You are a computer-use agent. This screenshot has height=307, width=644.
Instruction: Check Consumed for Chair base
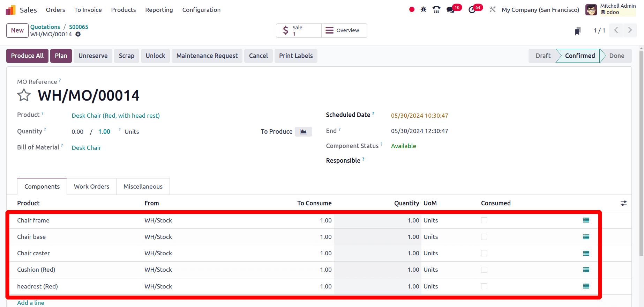pyautogui.click(x=484, y=237)
